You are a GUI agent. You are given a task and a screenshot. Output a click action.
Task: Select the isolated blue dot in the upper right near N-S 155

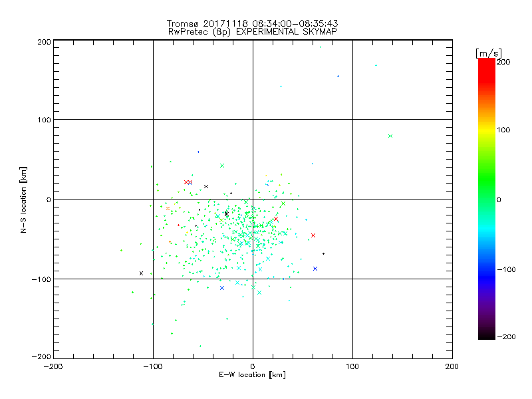338,76
